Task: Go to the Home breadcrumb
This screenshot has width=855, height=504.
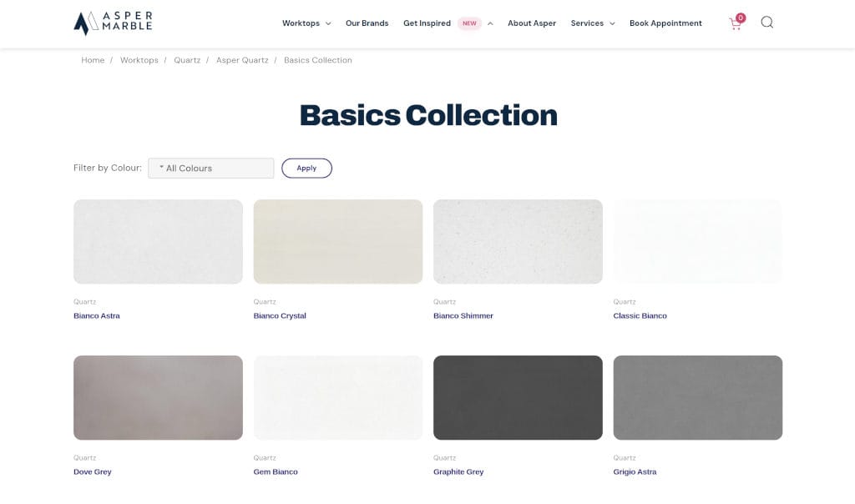Action: 93,60
